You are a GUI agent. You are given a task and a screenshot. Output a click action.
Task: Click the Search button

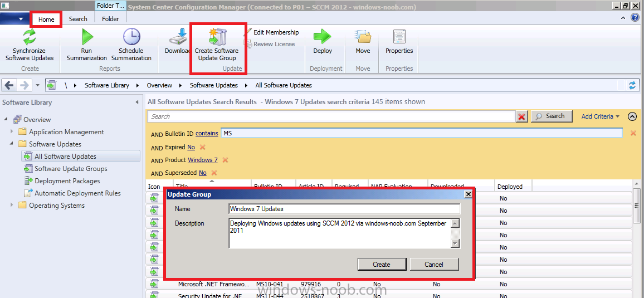pyautogui.click(x=551, y=116)
